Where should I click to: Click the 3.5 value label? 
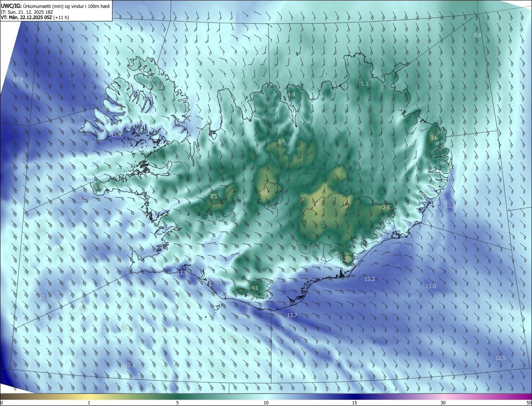[x=214, y=196]
